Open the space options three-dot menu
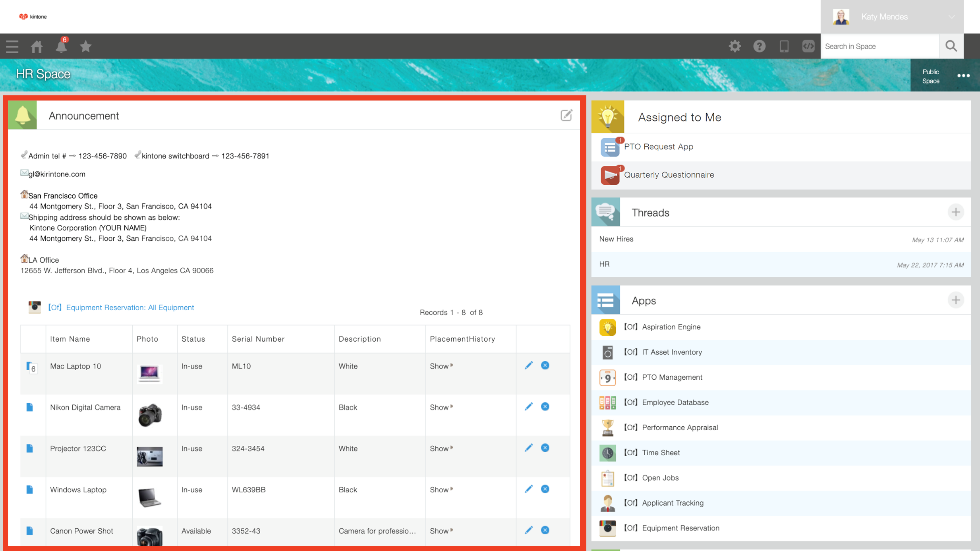This screenshot has width=980, height=551. 963,76
